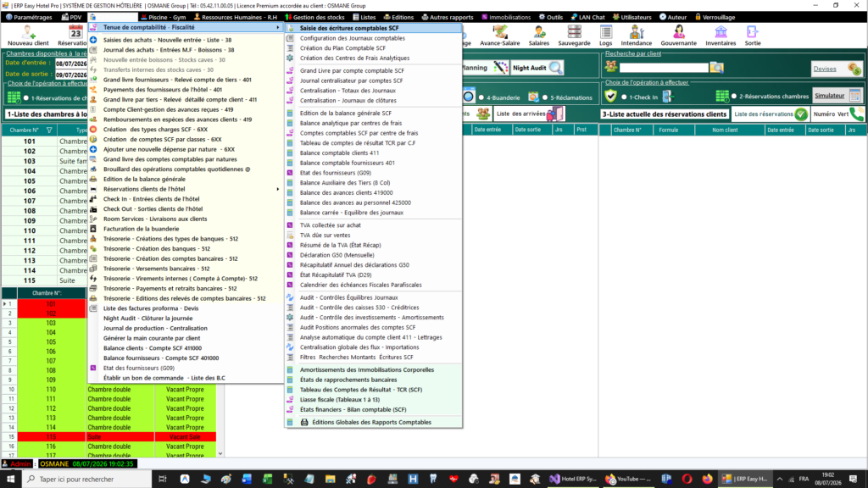
Task: Click the Sortie exit icon
Action: pos(753,36)
